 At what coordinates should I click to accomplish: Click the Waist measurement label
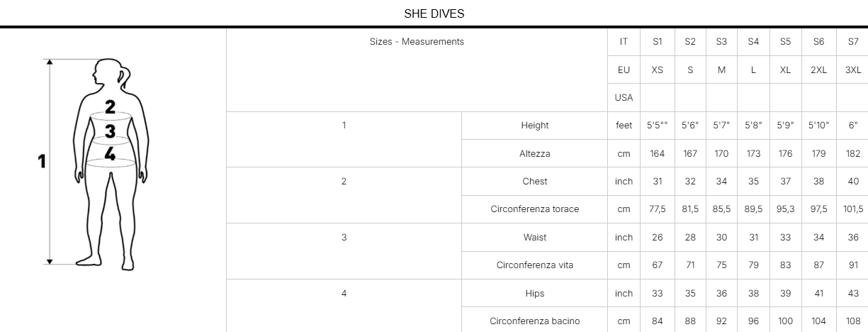pyautogui.click(x=534, y=238)
